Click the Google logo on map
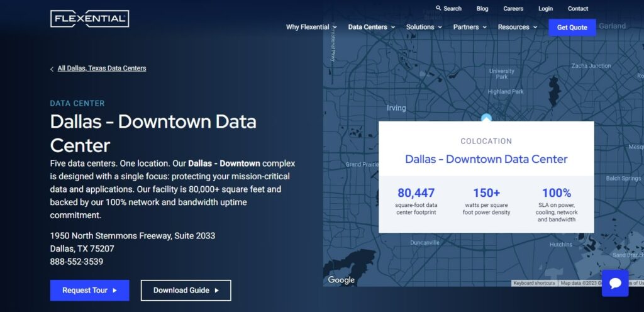Viewport: 644px width, 312px height. [341, 280]
